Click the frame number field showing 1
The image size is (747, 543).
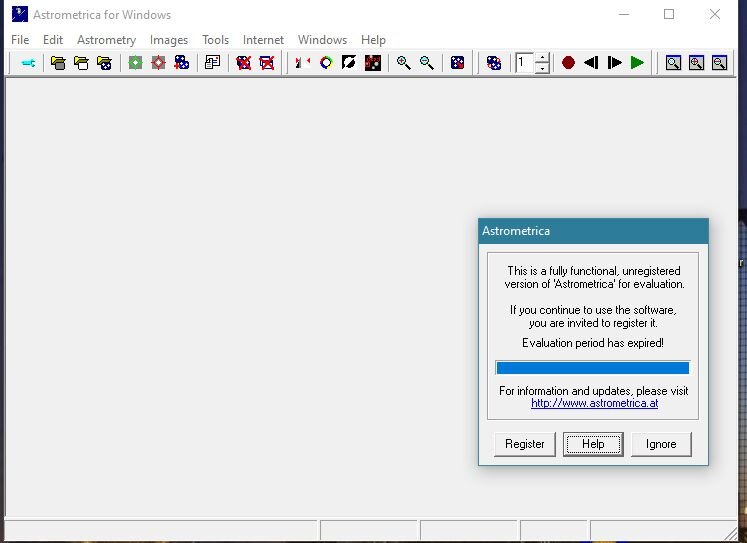pos(525,63)
